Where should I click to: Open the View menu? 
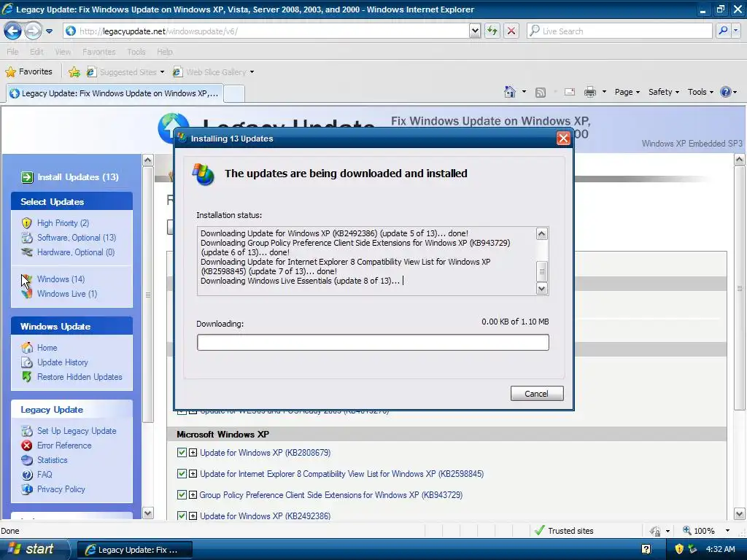click(x=63, y=52)
